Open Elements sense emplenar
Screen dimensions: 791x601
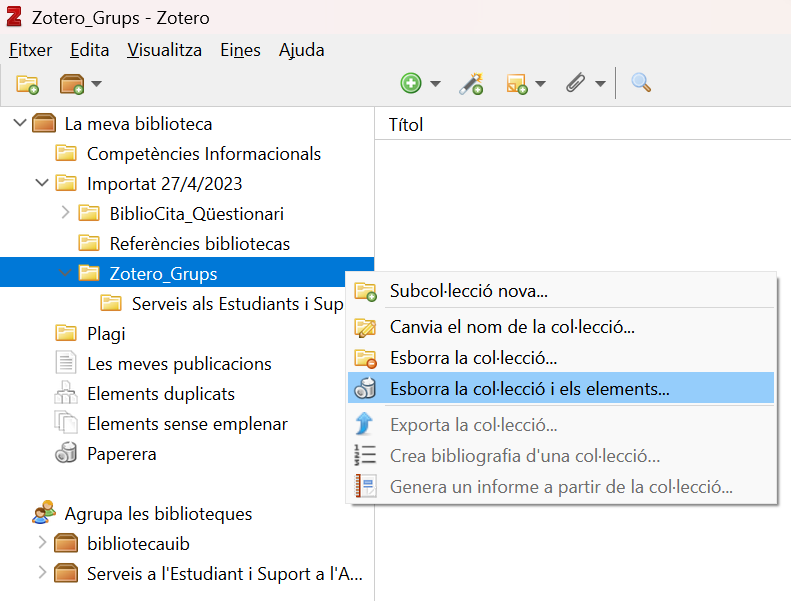click(187, 424)
